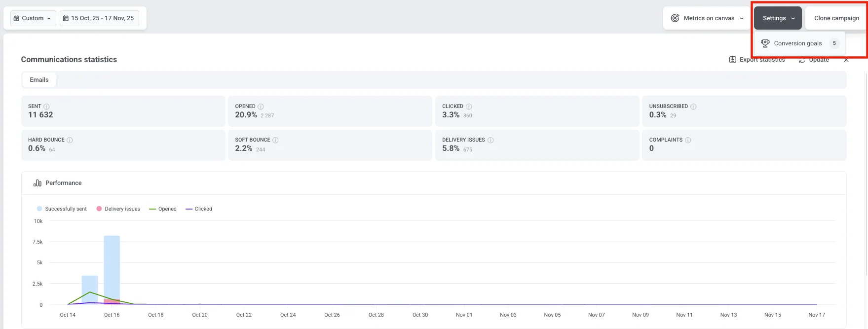Open the 15 Oct – 17 Nov date picker
Viewport: 868px width, 329px height.
click(99, 18)
